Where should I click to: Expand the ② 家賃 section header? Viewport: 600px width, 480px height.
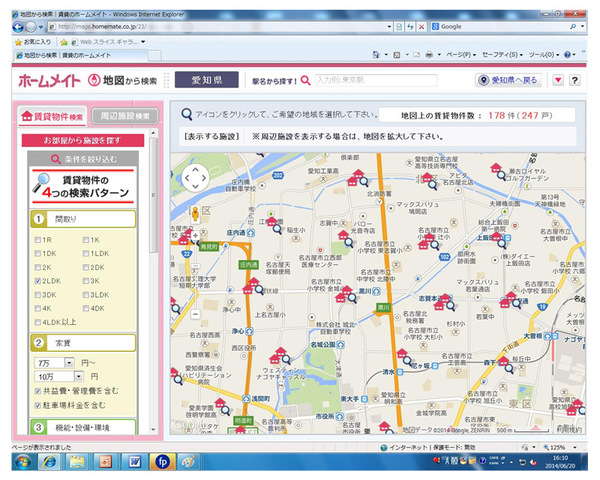coord(83,343)
